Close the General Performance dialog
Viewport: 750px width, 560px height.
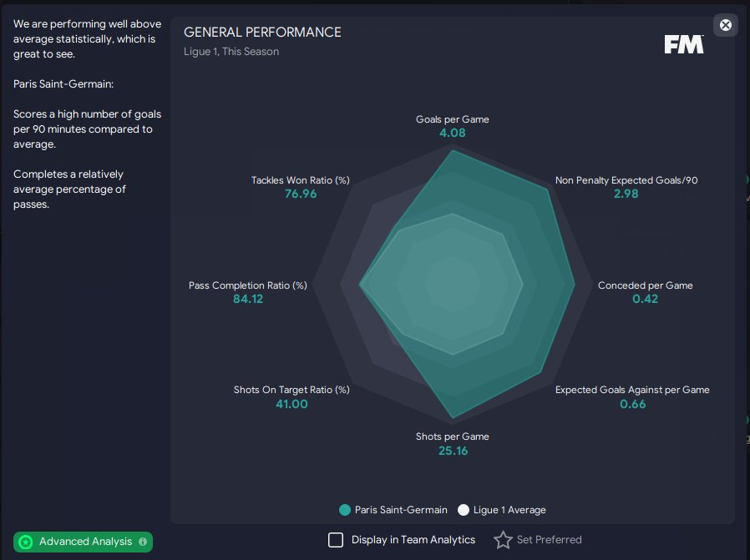pyautogui.click(x=725, y=25)
